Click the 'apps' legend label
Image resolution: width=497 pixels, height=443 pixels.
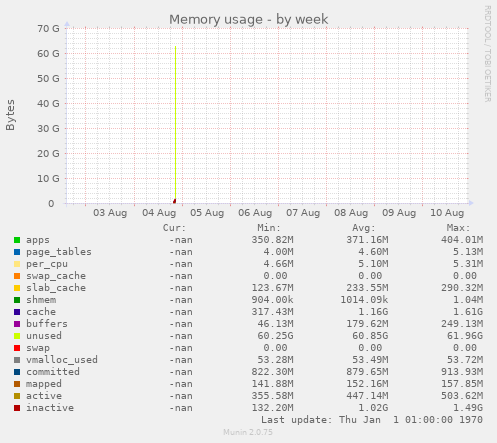click(x=38, y=240)
